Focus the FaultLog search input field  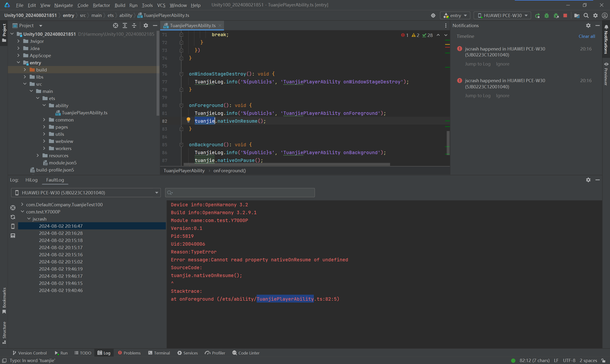(240, 193)
